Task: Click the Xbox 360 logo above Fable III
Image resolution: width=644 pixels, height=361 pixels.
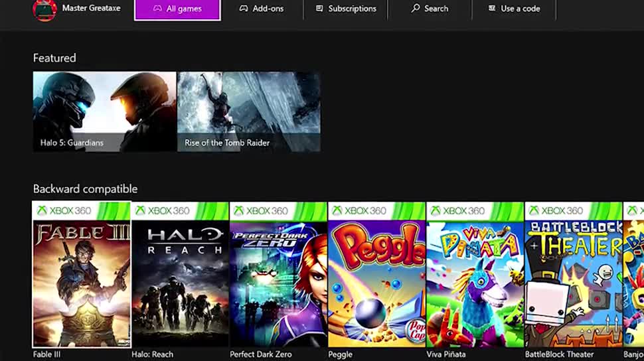Action: [64, 210]
